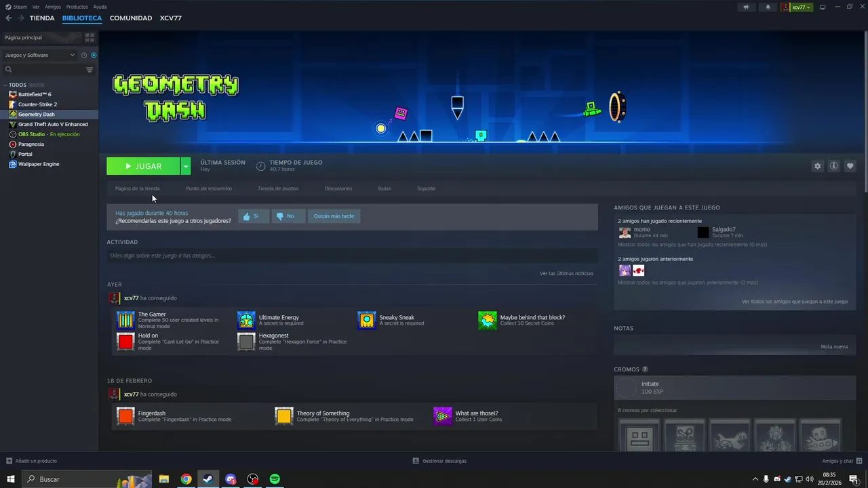Open the Steam news megaphone icon

[746, 7]
